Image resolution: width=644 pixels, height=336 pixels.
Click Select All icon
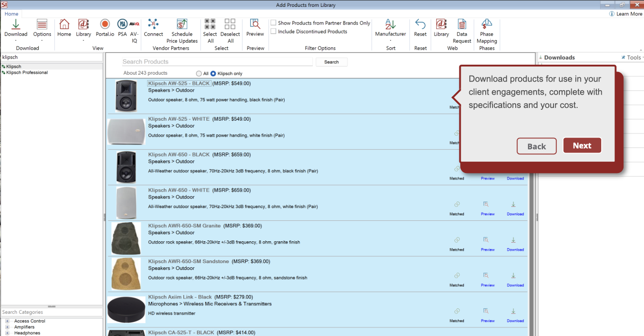(210, 25)
